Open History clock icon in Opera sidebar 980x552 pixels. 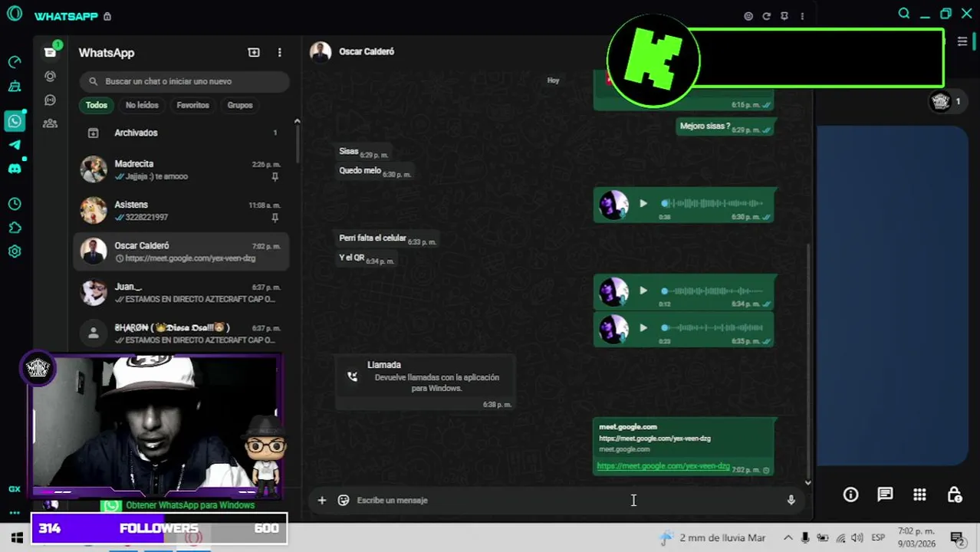15,204
